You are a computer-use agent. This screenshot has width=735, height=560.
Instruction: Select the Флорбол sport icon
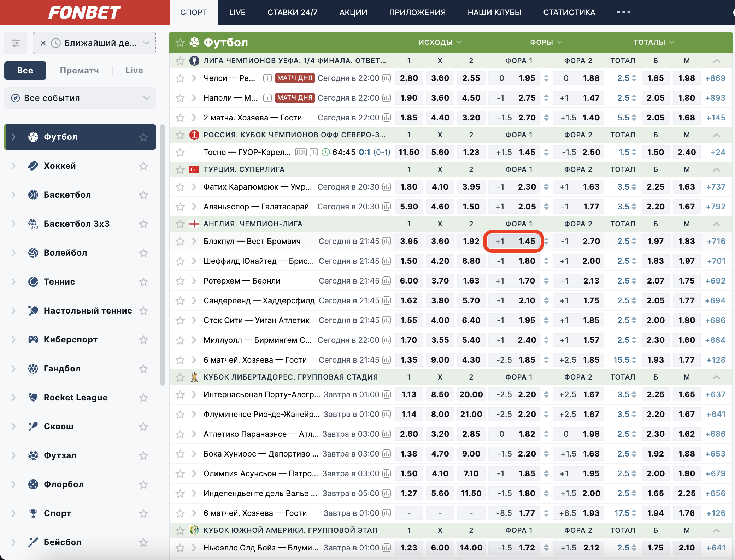(33, 484)
